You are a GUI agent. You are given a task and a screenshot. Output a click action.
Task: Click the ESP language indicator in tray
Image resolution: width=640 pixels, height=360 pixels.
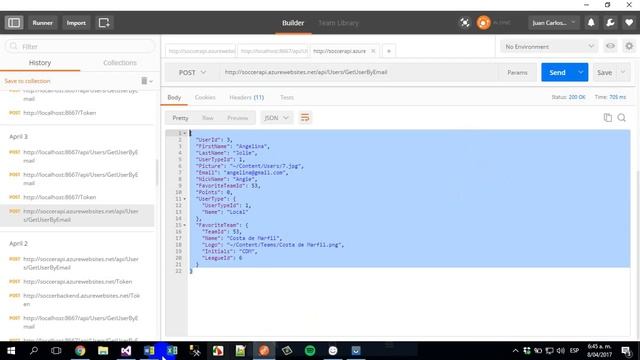(574, 351)
